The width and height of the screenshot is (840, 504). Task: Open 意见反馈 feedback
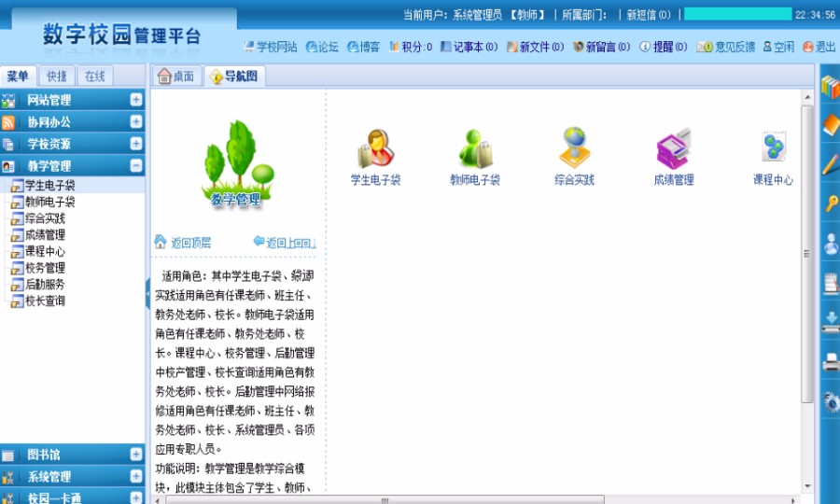pos(726,47)
